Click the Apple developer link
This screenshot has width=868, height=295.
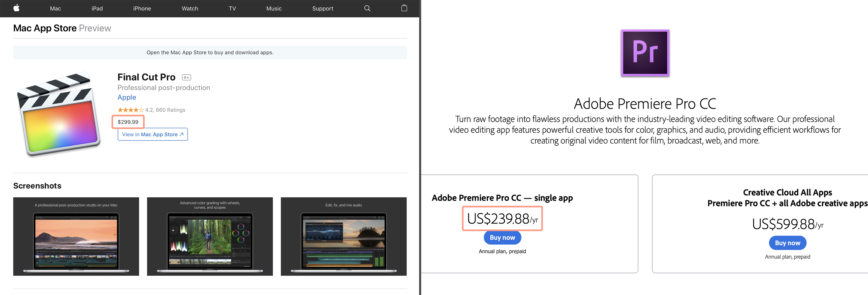point(127,98)
